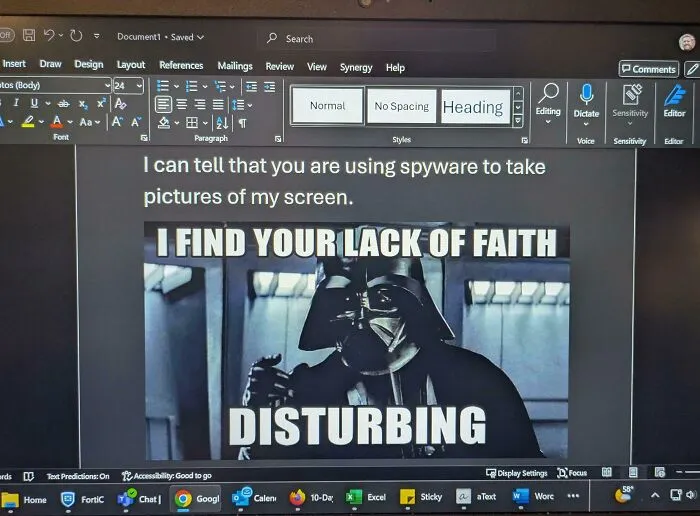Screen dimensions: 700x516
Task: Open the Editing menu
Action: tap(548, 104)
